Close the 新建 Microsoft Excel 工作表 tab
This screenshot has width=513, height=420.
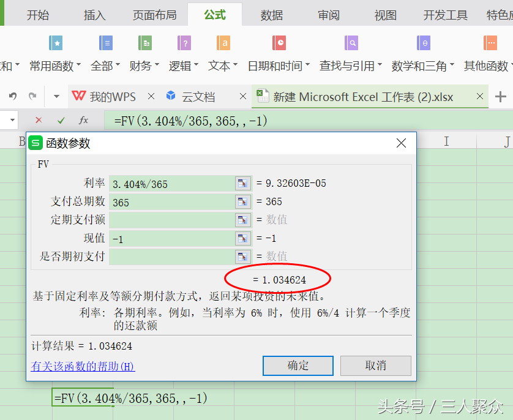[479, 96]
